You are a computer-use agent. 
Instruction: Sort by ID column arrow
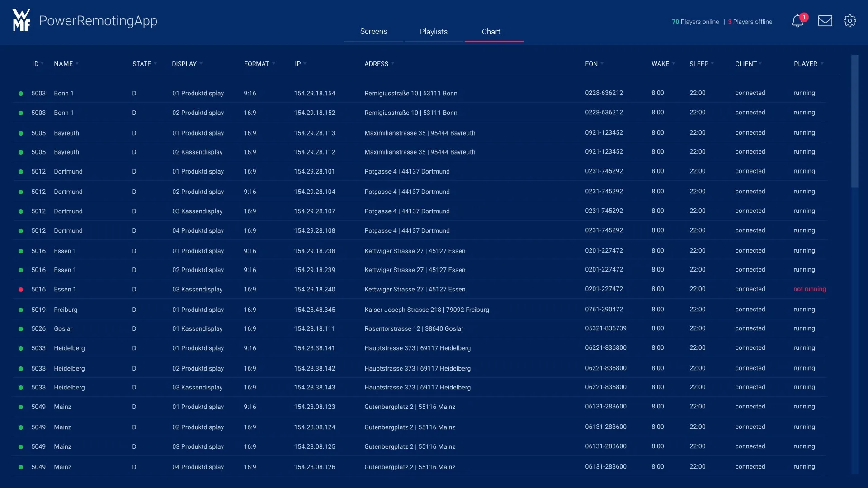coord(42,64)
